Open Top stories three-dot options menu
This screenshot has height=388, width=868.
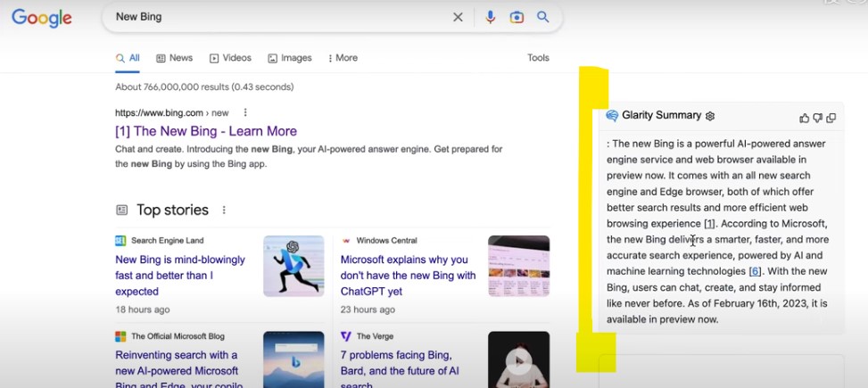click(x=224, y=211)
